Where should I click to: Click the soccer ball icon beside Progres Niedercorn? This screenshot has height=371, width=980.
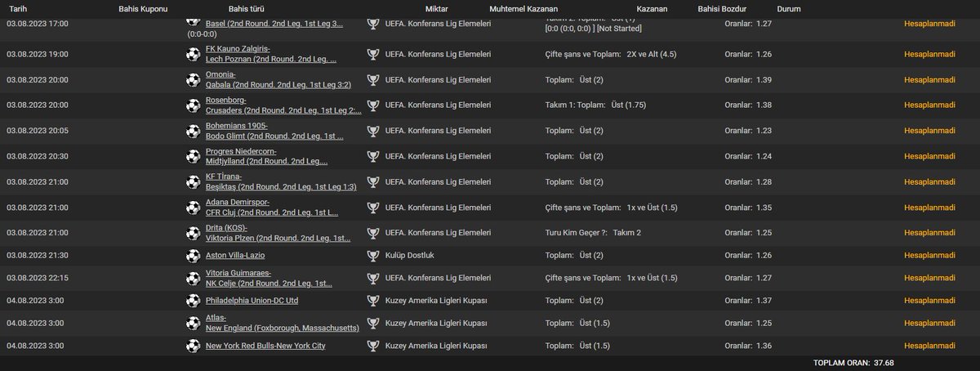click(193, 156)
